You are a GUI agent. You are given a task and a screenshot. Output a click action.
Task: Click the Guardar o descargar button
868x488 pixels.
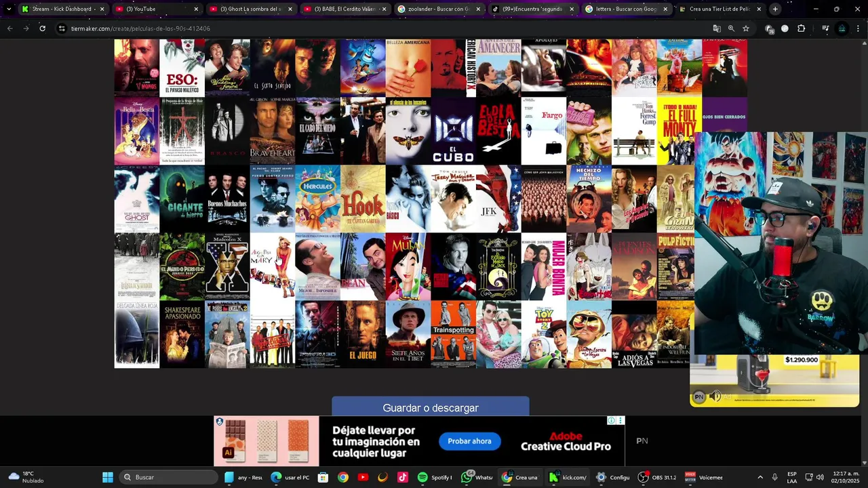[x=431, y=407]
